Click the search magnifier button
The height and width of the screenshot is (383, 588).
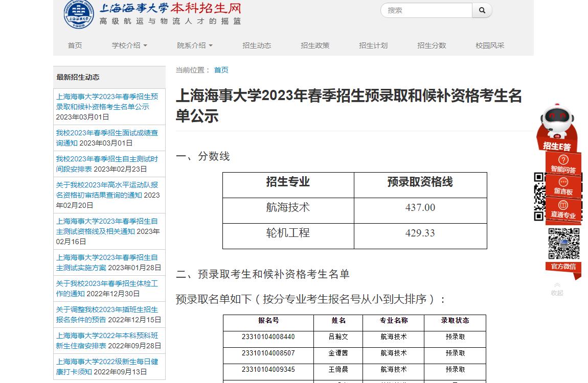[482, 11]
